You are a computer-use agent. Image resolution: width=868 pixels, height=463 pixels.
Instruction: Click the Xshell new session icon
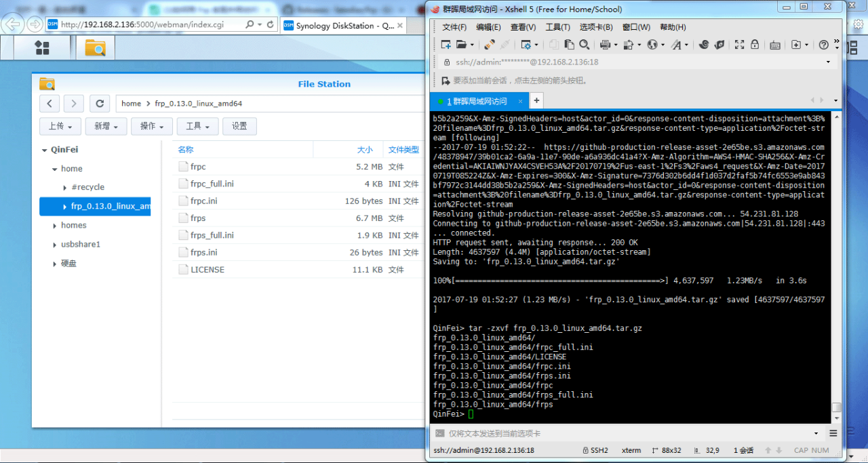(446, 45)
